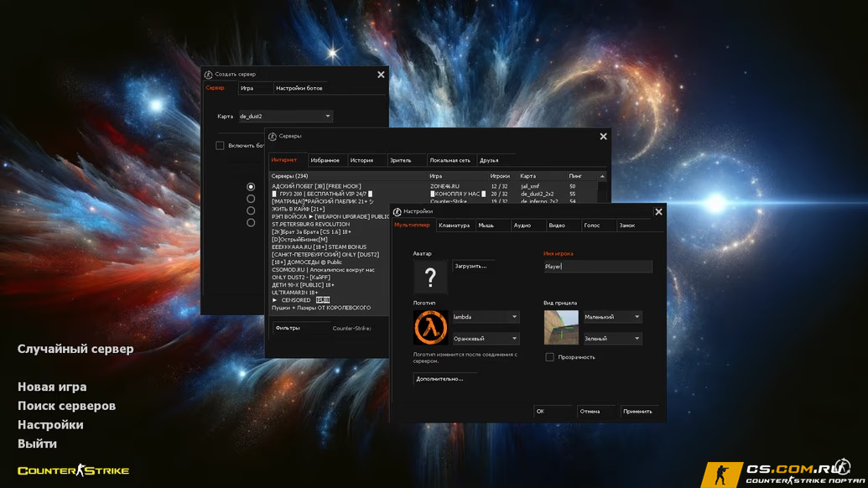This screenshot has height=488, width=868.
Task: Click the up arrow beside Пинг column
Action: [x=602, y=176]
